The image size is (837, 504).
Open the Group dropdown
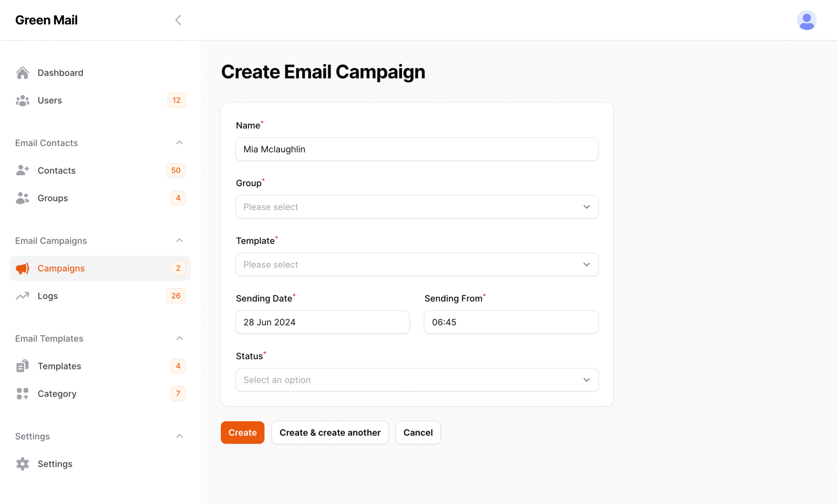[x=417, y=207]
